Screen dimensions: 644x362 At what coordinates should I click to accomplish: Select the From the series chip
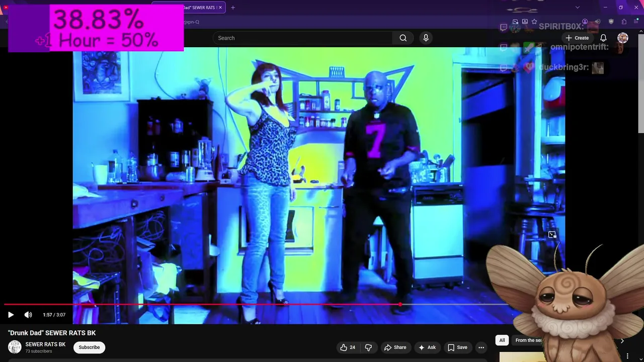click(x=528, y=340)
